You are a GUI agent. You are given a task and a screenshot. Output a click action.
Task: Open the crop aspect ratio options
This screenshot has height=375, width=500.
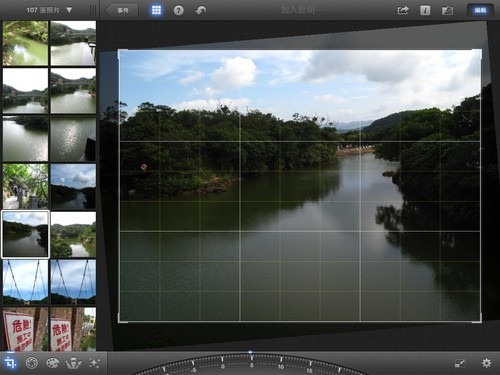[x=460, y=363]
